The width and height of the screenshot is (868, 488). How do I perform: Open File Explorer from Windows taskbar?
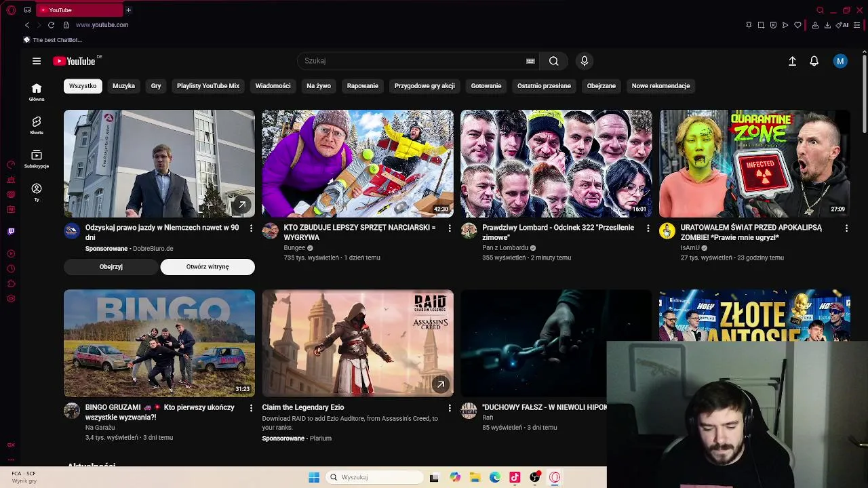(475, 477)
